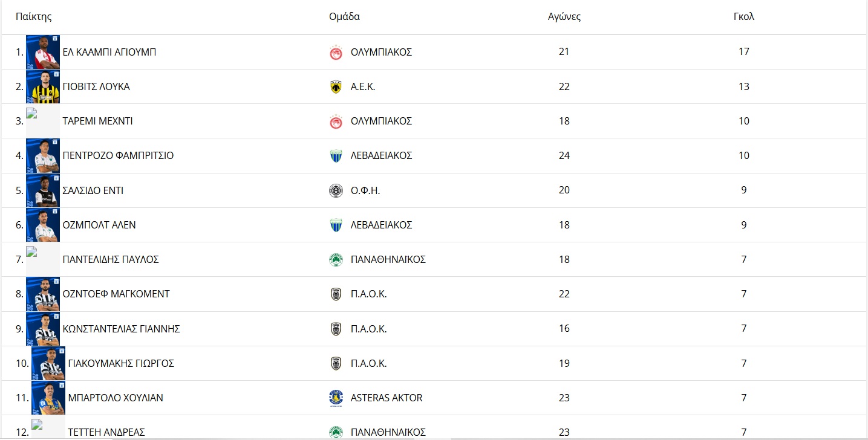Click Μπαρτόλο Χούλιαν's player photo
868x440 pixels.
click(48, 398)
